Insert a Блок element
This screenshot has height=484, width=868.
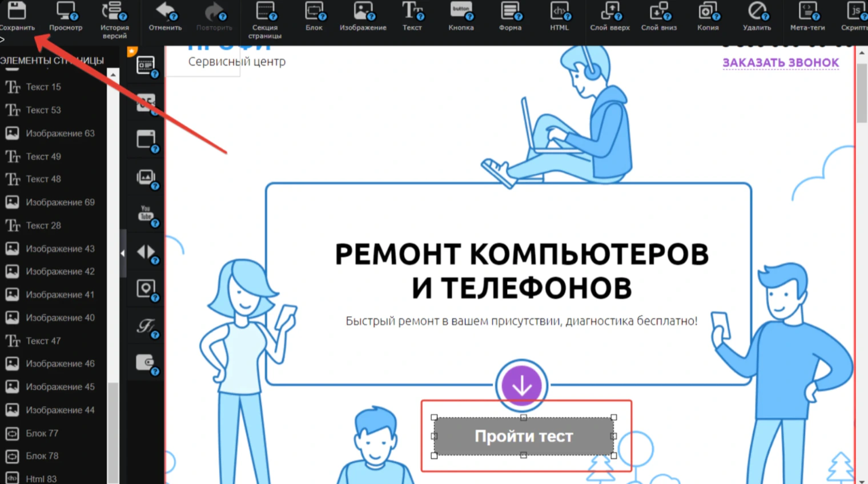pos(314,17)
